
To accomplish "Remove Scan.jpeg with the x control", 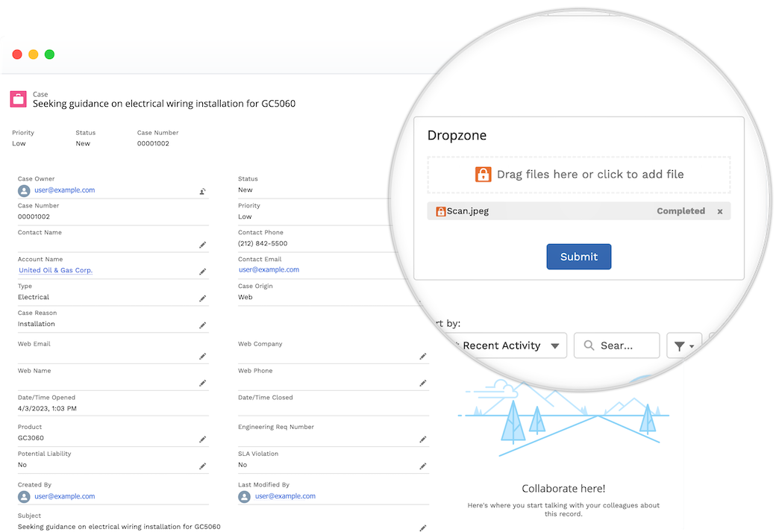I will (719, 211).
